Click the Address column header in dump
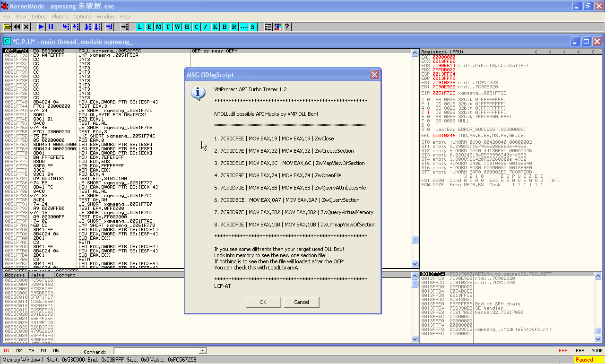Viewport: 605px width, 364px height. [15, 275]
